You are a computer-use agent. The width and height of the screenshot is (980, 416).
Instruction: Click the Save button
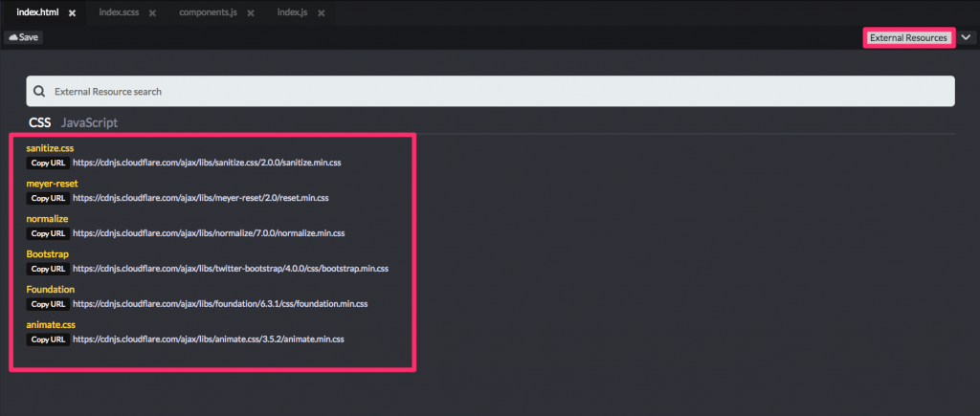(24, 37)
